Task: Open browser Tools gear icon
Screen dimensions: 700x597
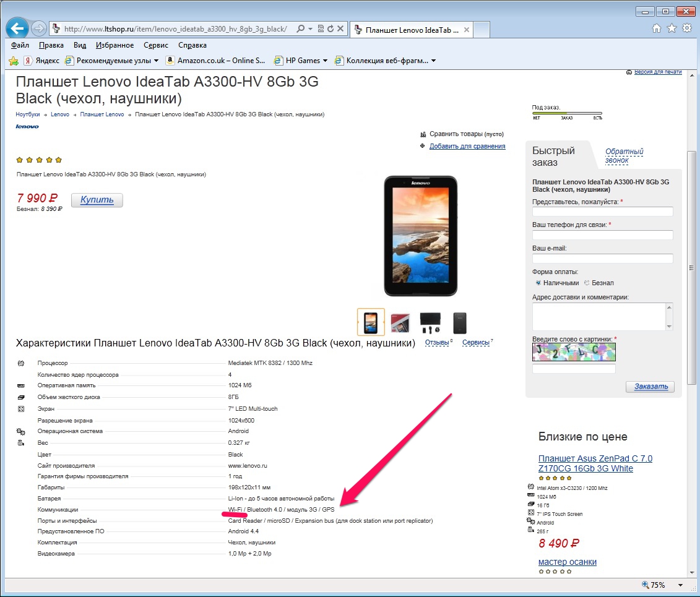Action: pyautogui.click(x=687, y=28)
